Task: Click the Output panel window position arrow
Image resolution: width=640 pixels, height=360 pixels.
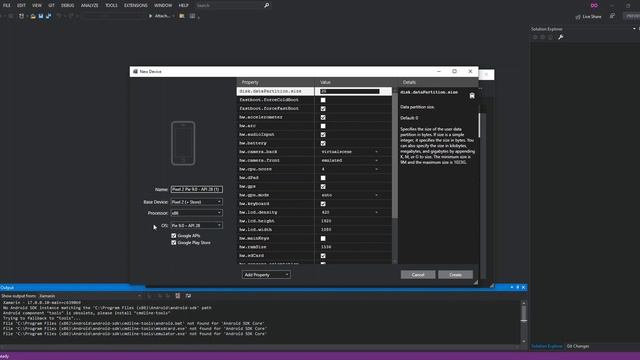Action: (x=512, y=288)
